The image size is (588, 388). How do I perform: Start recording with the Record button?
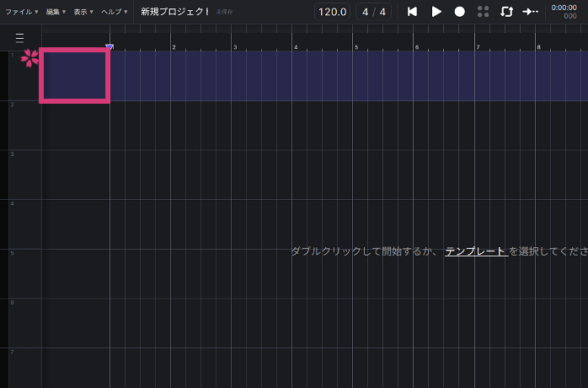tap(460, 12)
